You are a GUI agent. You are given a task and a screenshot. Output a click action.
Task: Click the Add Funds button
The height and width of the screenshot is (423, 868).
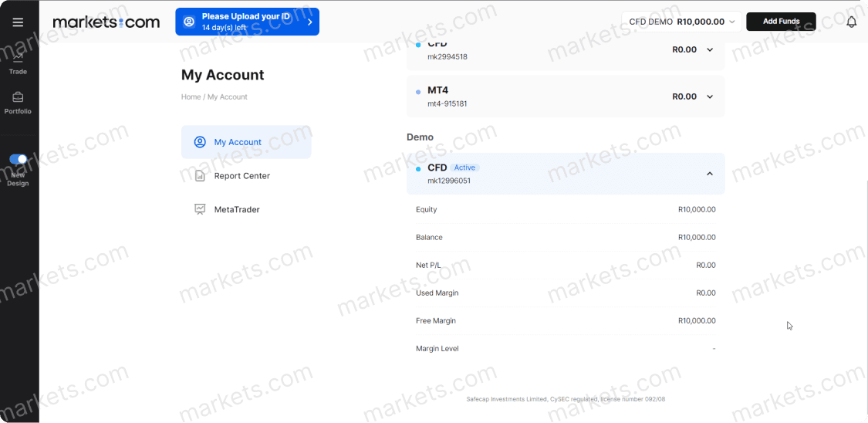pyautogui.click(x=781, y=22)
